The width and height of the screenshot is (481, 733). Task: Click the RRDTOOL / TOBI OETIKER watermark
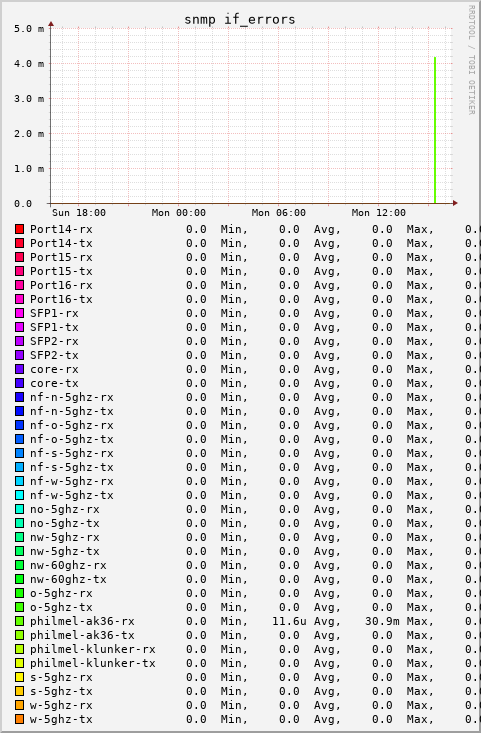[471, 60]
